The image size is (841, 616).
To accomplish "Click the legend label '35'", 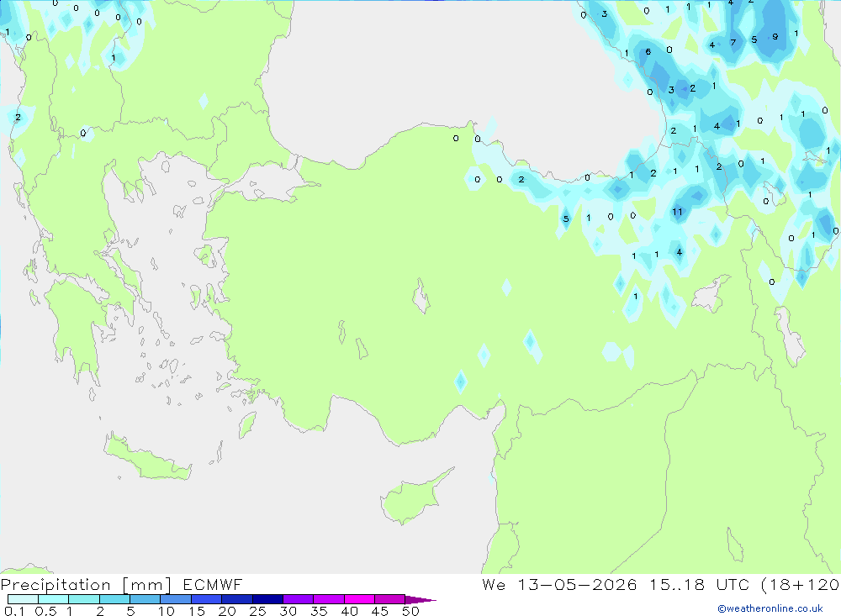I will point(319,611).
